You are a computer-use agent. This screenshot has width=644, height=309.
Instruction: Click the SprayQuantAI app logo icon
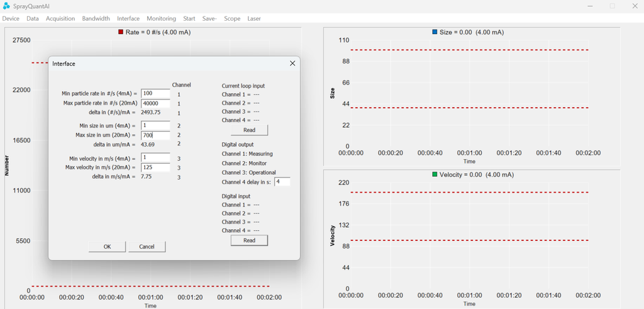(x=6, y=6)
